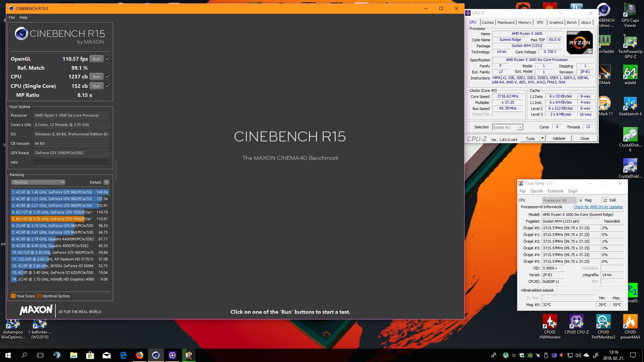The height and width of the screenshot is (362, 644).
Task: Switch to CPU-Z Memory tab
Action: click(525, 22)
